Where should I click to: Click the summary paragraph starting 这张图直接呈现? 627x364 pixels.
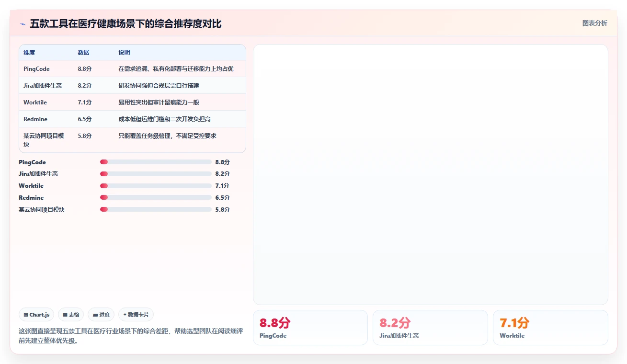click(x=131, y=336)
